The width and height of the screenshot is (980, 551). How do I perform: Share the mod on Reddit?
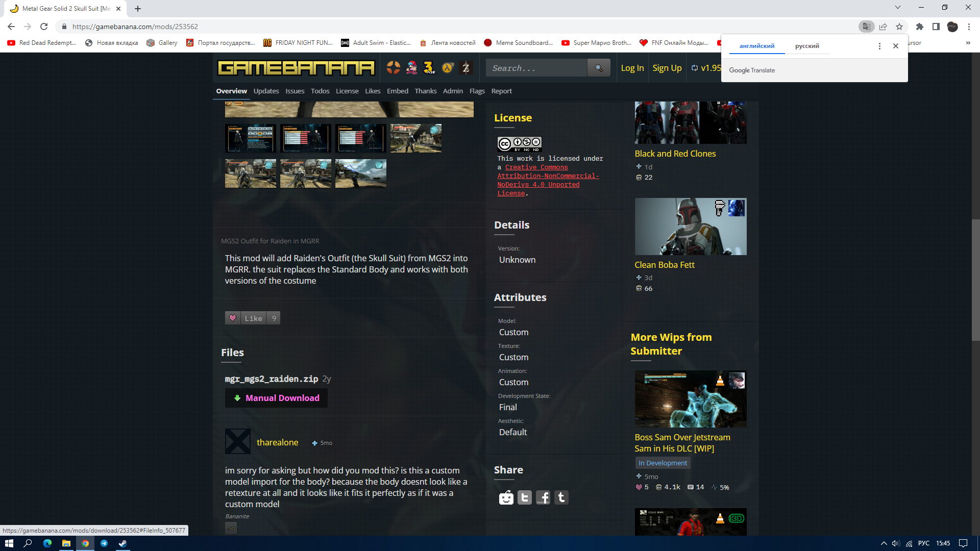pos(506,497)
